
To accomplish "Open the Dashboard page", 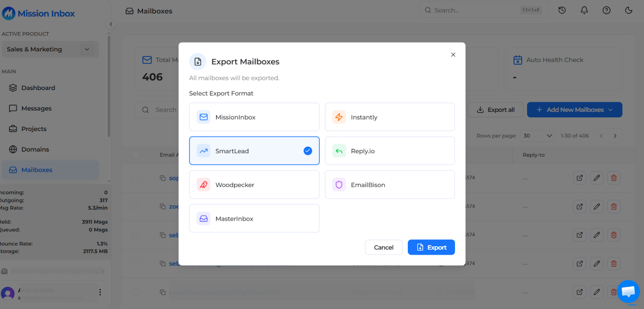I will (50, 88).
